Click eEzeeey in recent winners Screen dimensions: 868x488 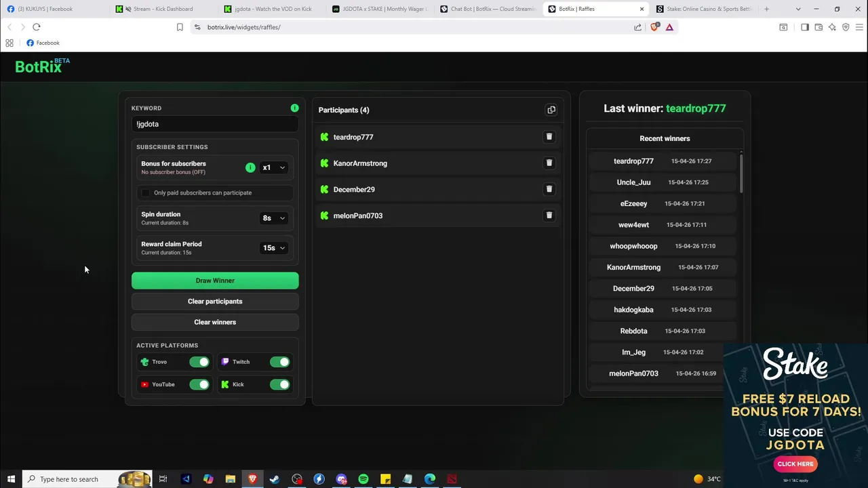[x=633, y=203]
